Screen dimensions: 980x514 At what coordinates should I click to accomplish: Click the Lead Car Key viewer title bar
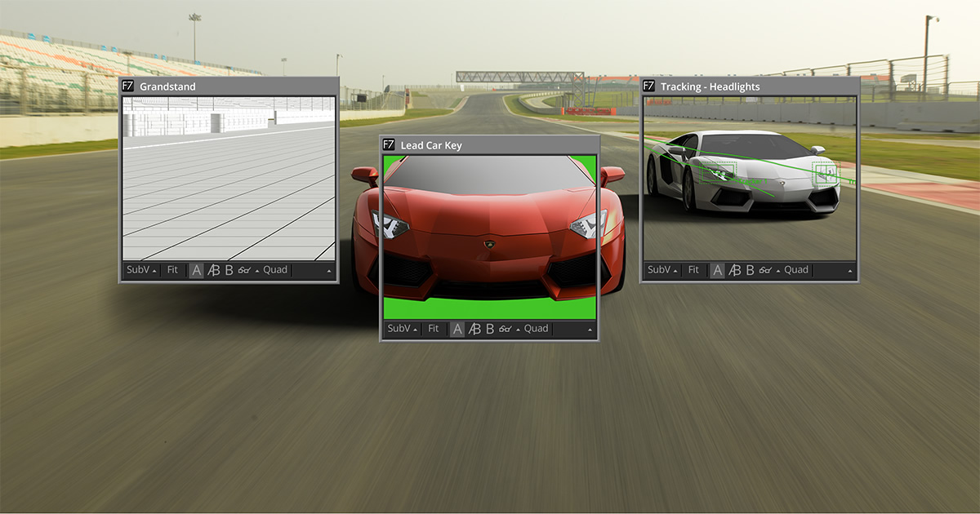coord(490,145)
